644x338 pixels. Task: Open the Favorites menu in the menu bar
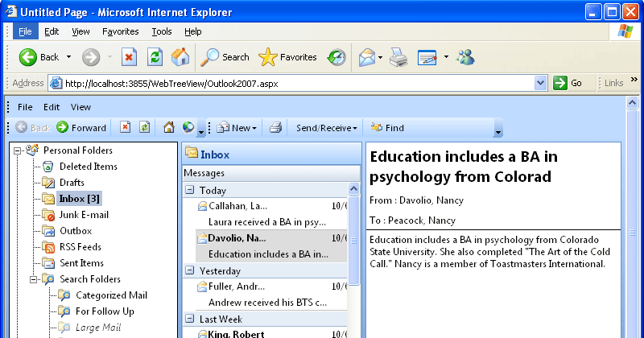pos(120,31)
